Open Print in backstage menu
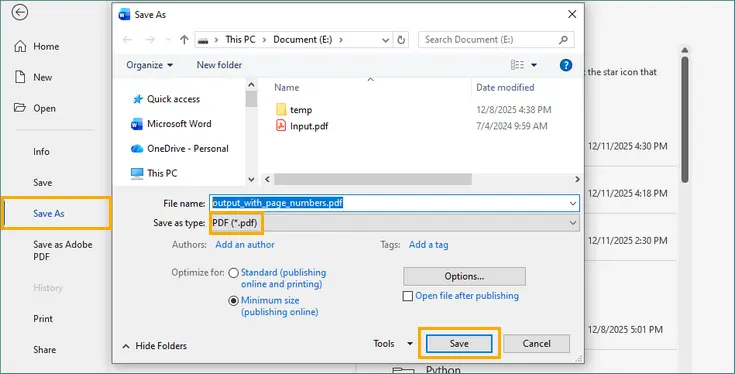The width and height of the screenshot is (735, 374). pyautogui.click(x=43, y=319)
